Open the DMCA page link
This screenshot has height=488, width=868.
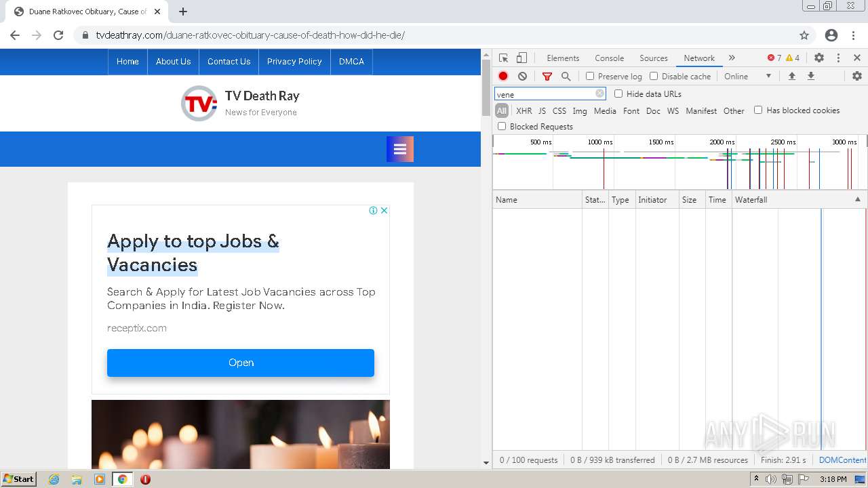coord(351,62)
